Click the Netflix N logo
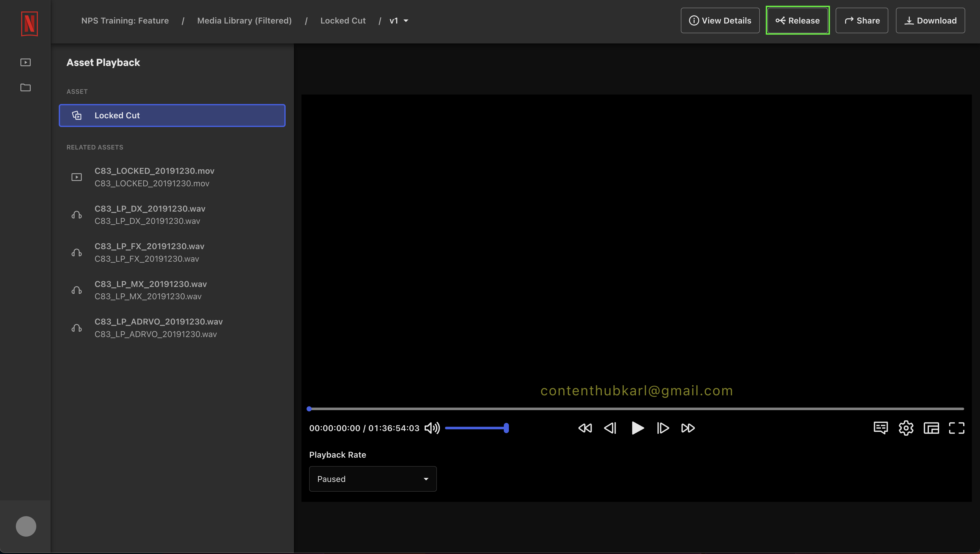The height and width of the screenshot is (554, 980). coord(29,24)
